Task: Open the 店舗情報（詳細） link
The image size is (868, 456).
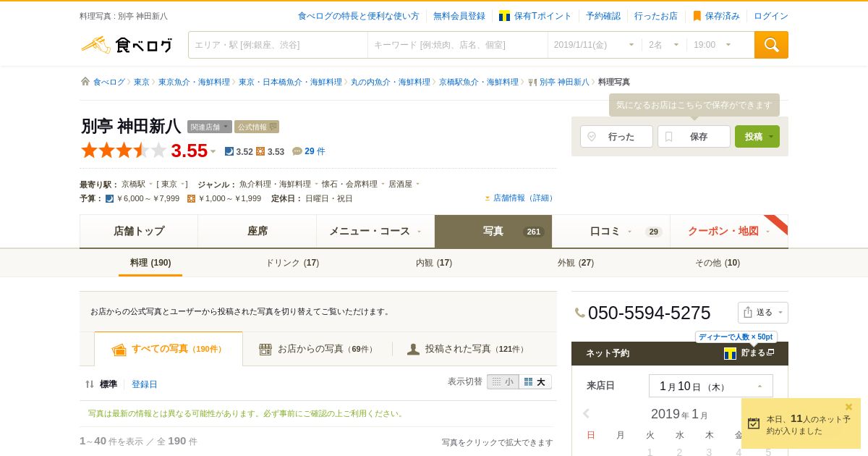Action: (524, 198)
